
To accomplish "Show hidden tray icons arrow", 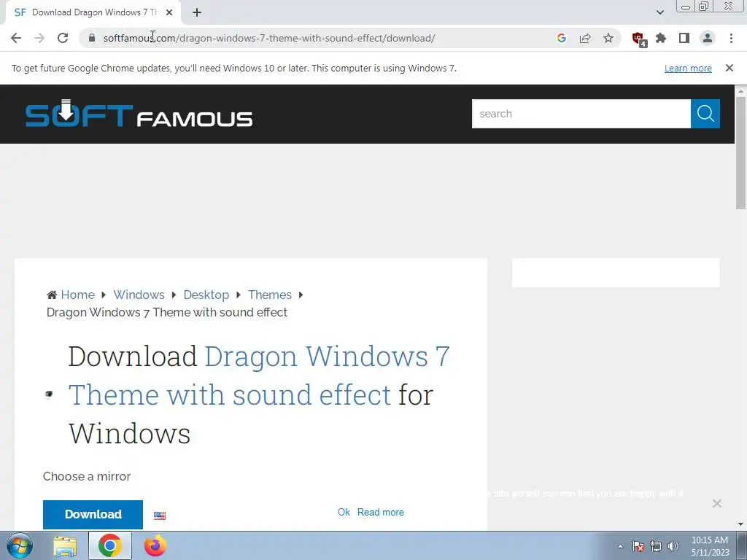I will (620, 546).
